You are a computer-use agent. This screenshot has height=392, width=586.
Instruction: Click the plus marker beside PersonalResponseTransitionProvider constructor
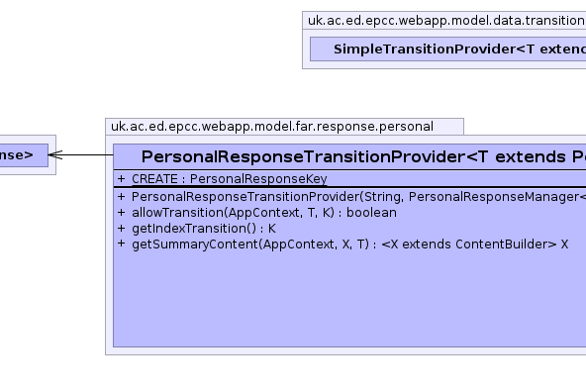pos(121,196)
